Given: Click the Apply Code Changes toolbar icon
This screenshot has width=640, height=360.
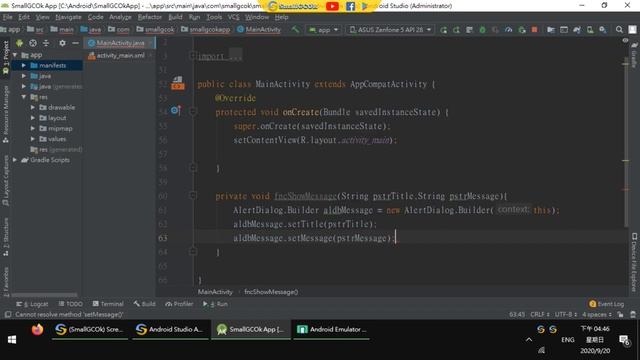Looking at the screenshot, I should [x=469, y=30].
